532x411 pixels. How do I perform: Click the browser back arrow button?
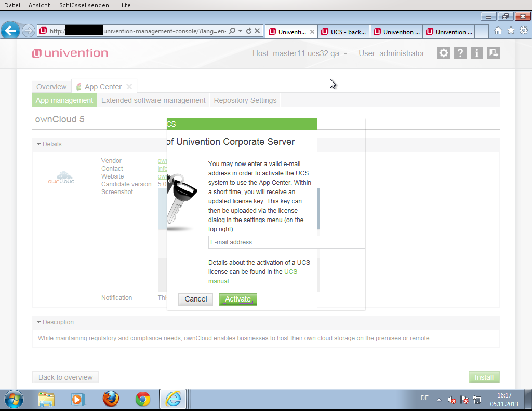(x=11, y=31)
